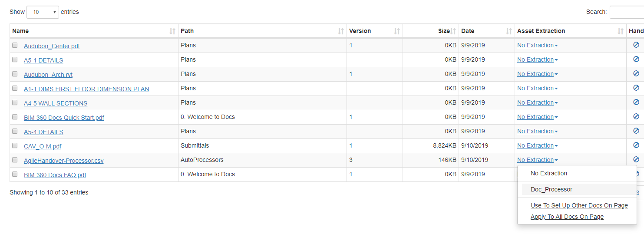644x234 pixels.
Task: Select the CAV_O-M.pdf row checkbox
Action: click(x=15, y=145)
